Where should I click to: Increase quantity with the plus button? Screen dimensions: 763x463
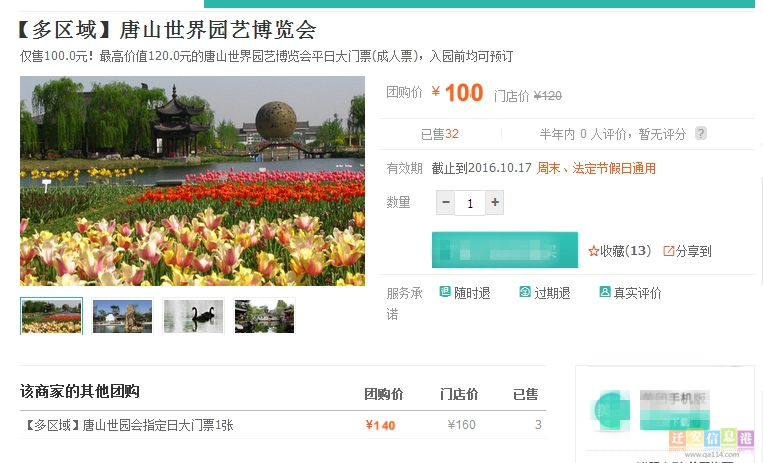click(495, 203)
